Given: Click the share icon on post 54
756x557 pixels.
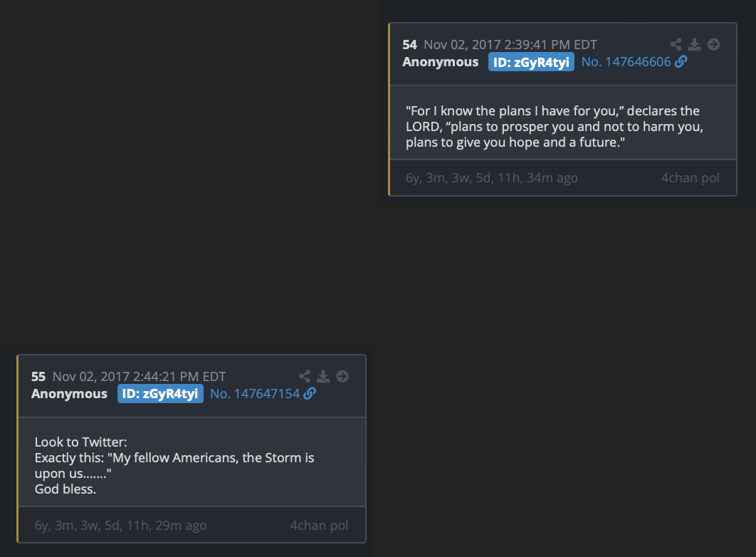Looking at the screenshot, I should click(676, 45).
